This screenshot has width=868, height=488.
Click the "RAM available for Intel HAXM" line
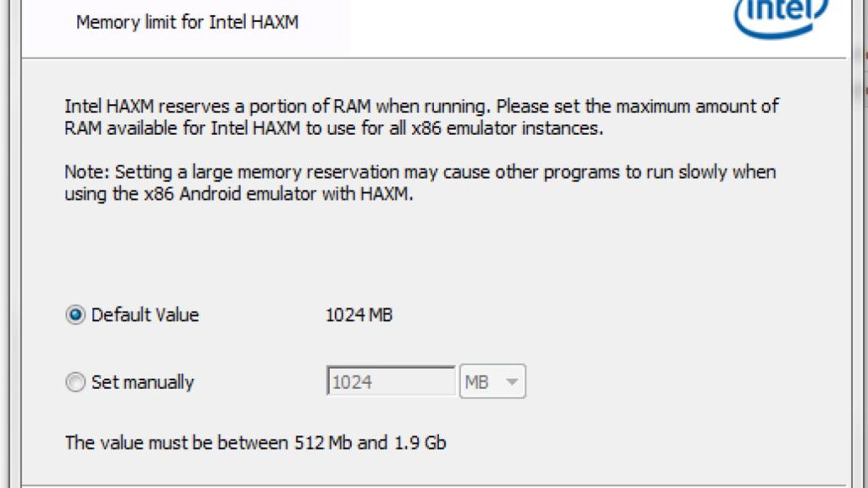(x=333, y=129)
